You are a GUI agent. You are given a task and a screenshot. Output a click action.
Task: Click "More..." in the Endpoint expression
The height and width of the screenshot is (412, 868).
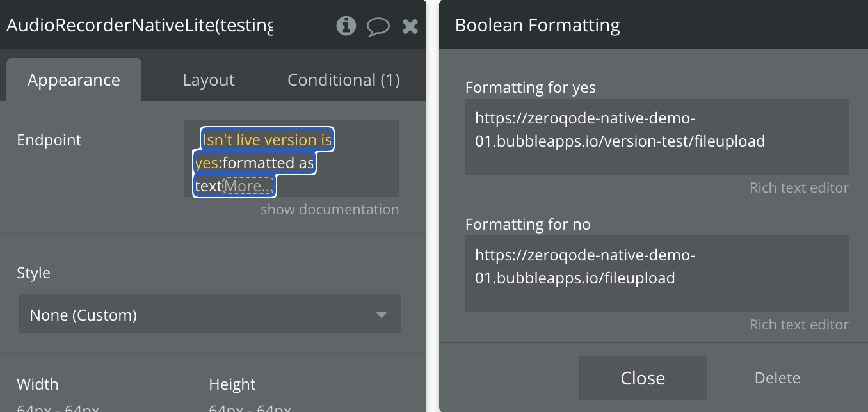coord(248,186)
